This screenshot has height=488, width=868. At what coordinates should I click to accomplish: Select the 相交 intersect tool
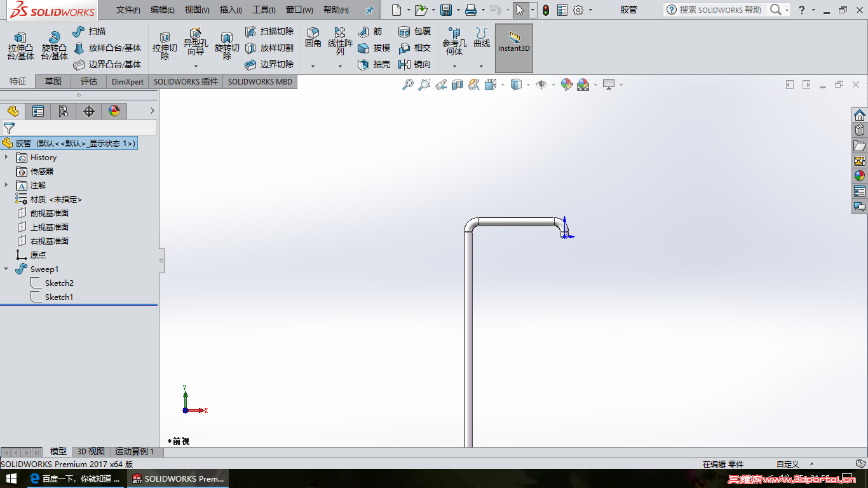414,48
